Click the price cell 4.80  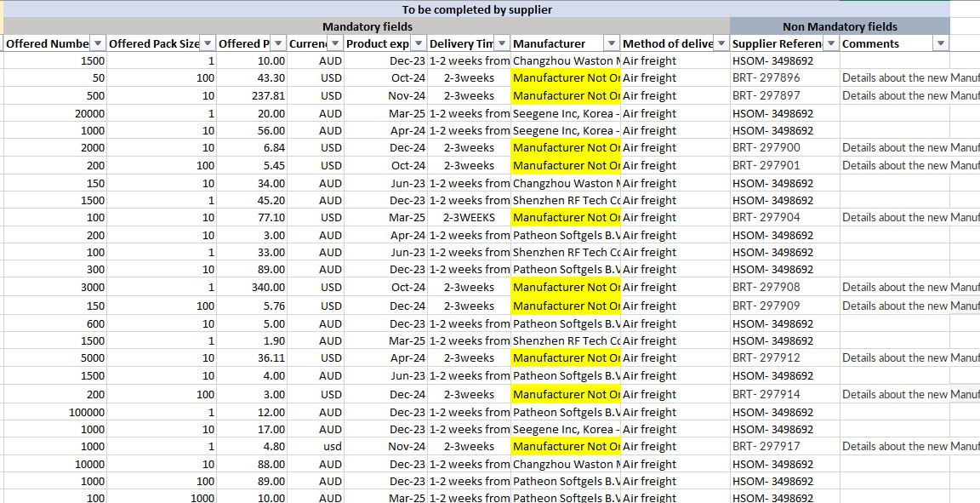tap(251, 447)
